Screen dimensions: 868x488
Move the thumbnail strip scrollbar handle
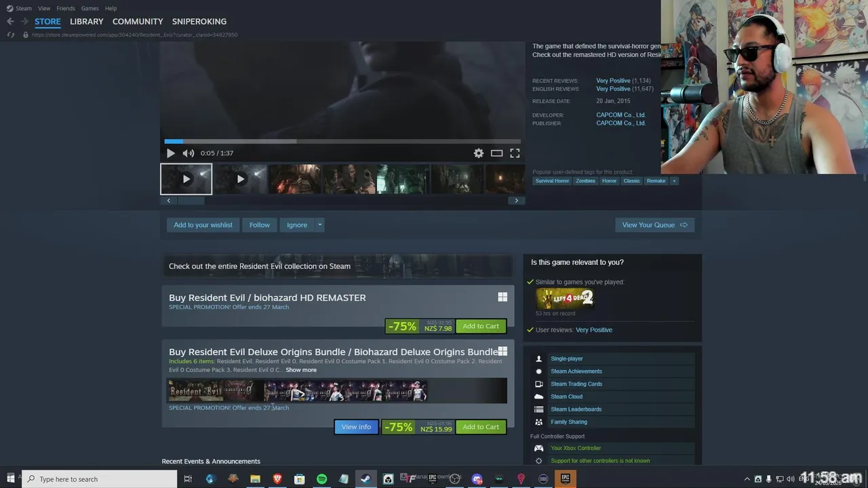[x=191, y=201]
